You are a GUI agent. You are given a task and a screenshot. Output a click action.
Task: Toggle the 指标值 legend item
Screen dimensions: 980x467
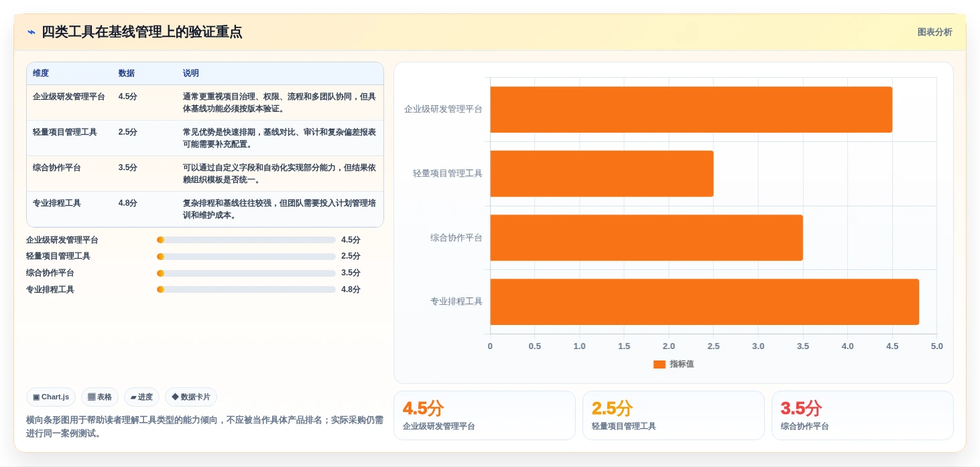674,364
